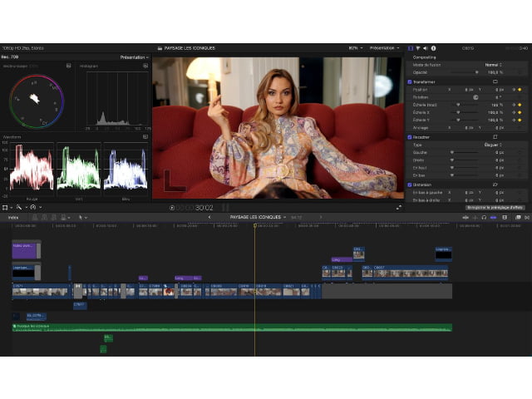Open the clip appearance filmstrip icon
This screenshot has height=399, width=532.
[505, 218]
